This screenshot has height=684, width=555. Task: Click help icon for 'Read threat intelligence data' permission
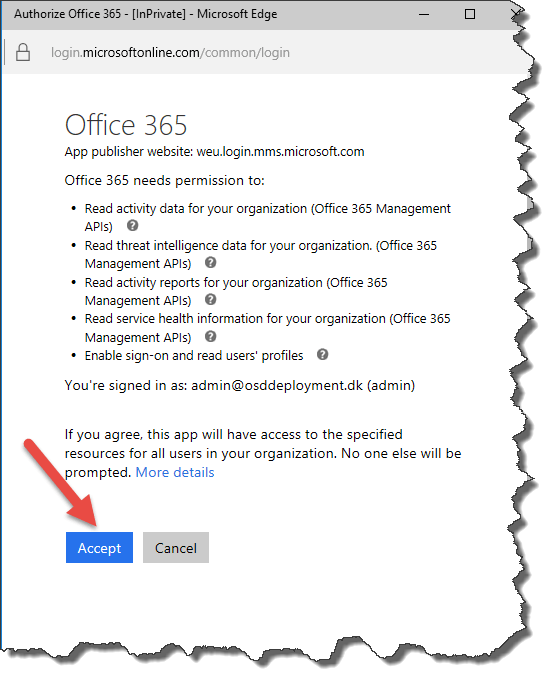click(210, 263)
